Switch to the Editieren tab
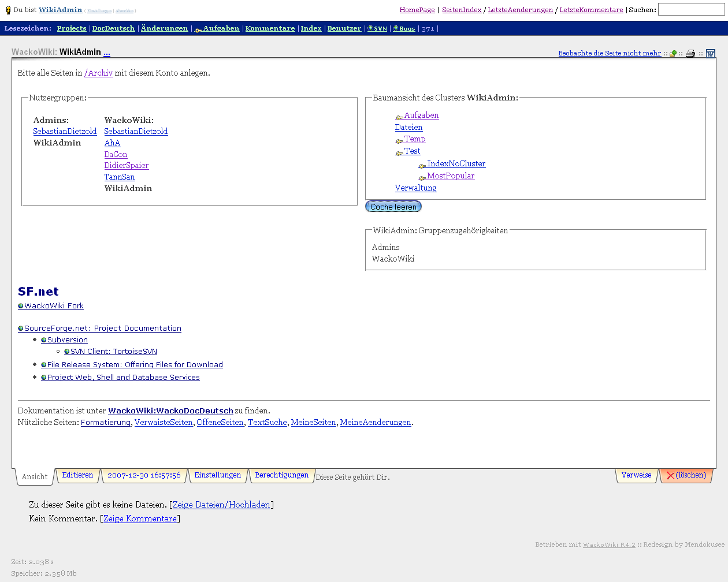The image size is (728, 582). tap(77, 475)
